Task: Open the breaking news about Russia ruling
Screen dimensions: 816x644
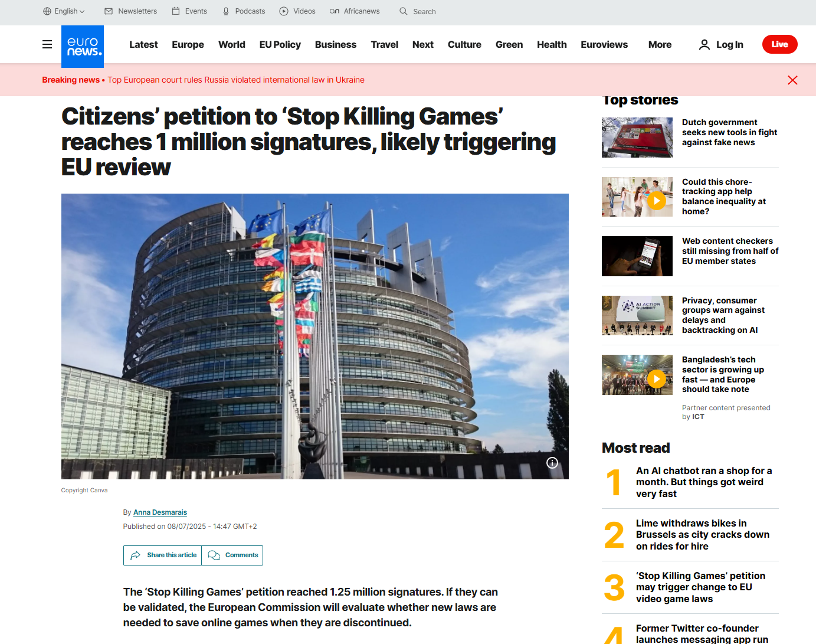Action: [x=236, y=80]
